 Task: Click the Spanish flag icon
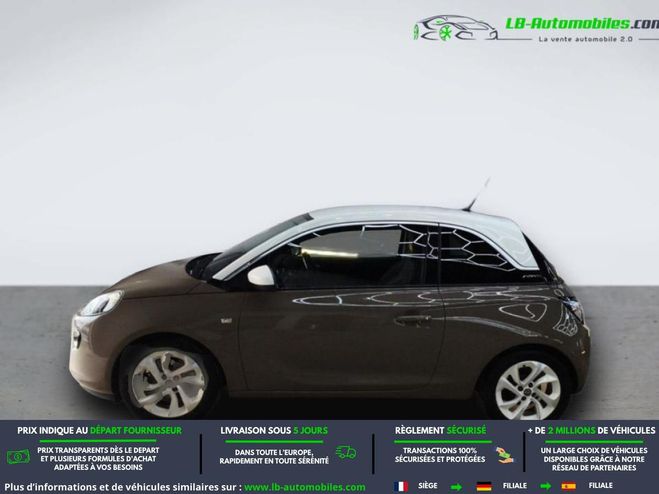569,486
